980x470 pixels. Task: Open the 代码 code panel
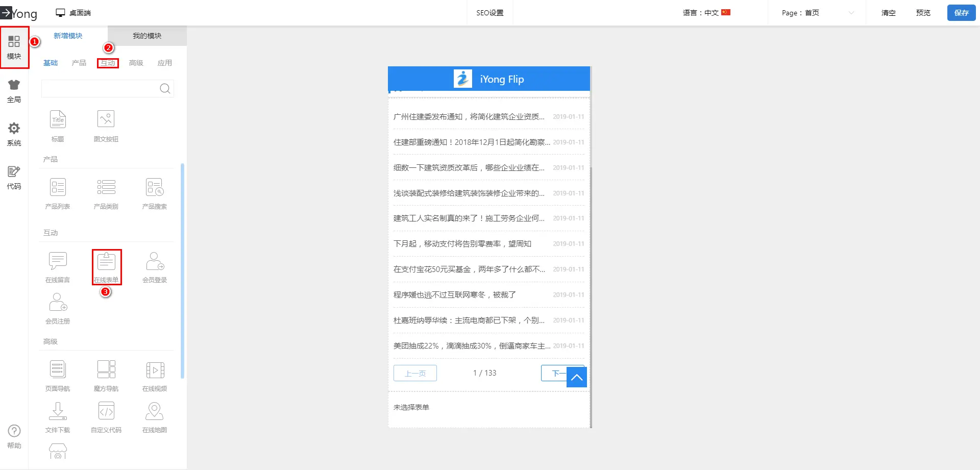(x=14, y=178)
